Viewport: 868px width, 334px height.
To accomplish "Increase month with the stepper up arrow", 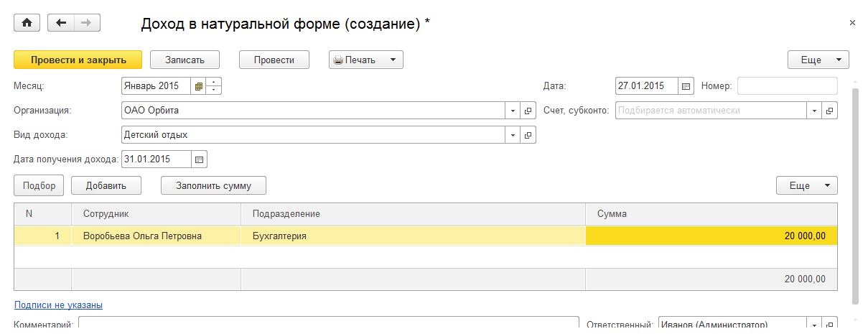I will 214,82.
